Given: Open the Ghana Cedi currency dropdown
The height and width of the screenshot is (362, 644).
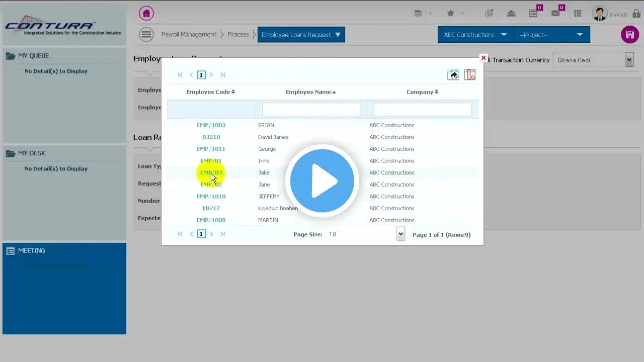Looking at the screenshot, I should (x=593, y=60).
